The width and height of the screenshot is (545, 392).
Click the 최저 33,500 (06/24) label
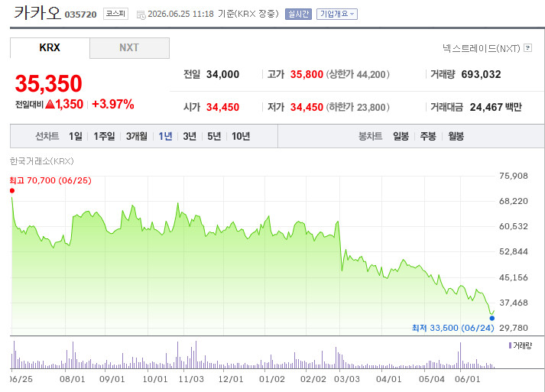[x=453, y=328]
